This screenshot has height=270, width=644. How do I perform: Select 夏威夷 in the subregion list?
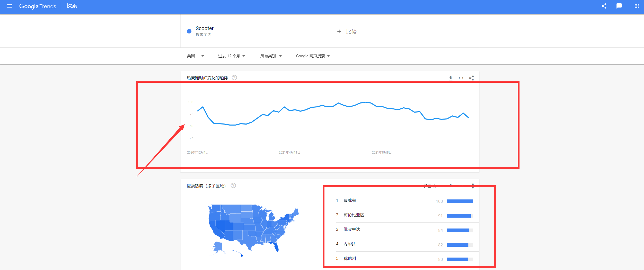pyautogui.click(x=350, y=200)
